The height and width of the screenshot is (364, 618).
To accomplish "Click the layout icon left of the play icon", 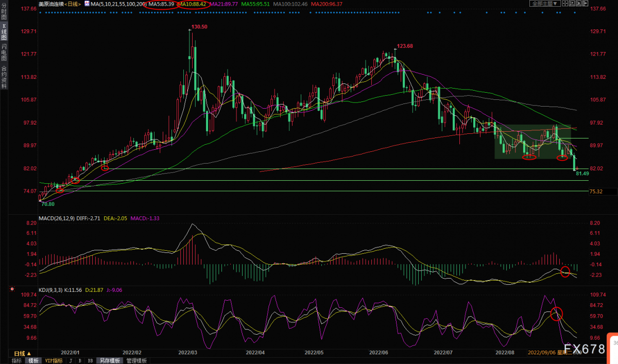I will tap(571, 3).
